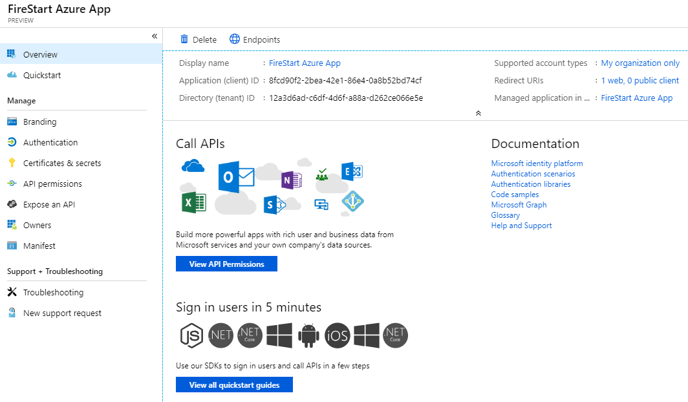Click the Branding icon in the sidebar
This screenshot has width=688, height=402.
[x=12, y=121]
